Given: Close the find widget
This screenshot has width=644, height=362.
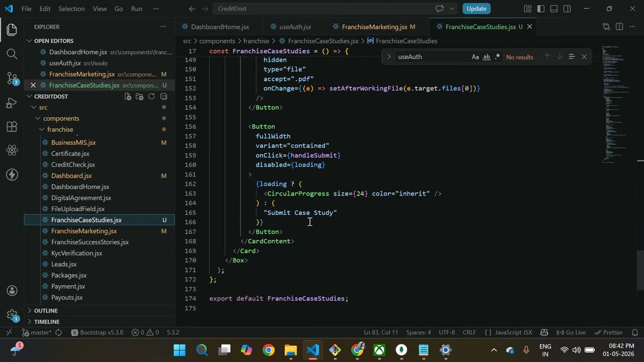Looking at the screenshot, I should pyautogui.click(x=584, y=57).
